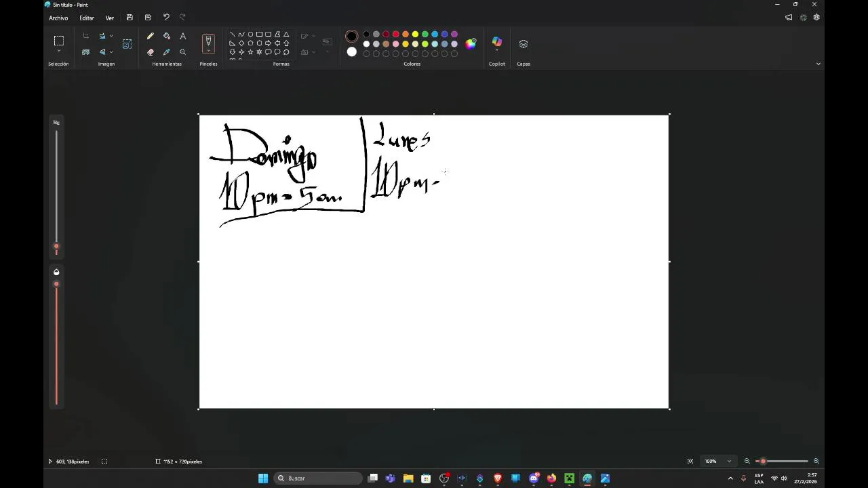Open the Flip options dropdown
The height and width of the screenshot is (488, 868).
(111, 52)
